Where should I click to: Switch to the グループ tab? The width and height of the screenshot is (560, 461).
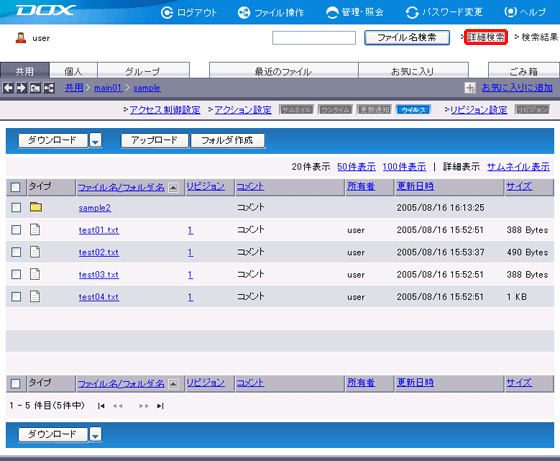point(143,71)
